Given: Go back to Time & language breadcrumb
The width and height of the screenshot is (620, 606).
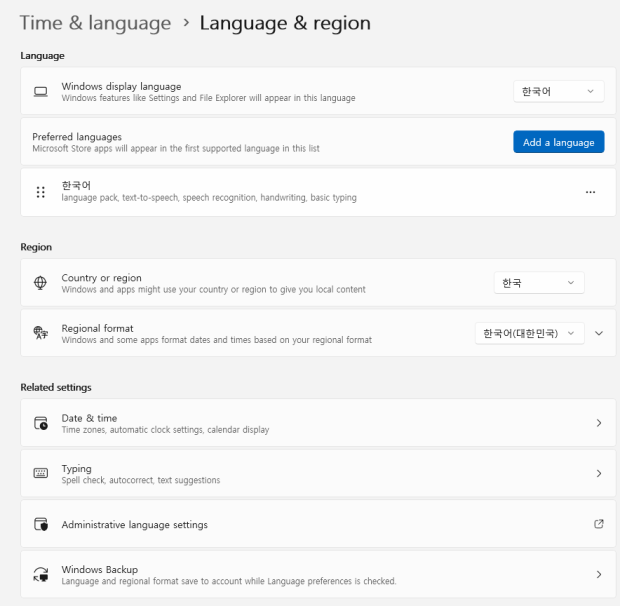Looking at the screenshot, I should click(x=95, y=23).
